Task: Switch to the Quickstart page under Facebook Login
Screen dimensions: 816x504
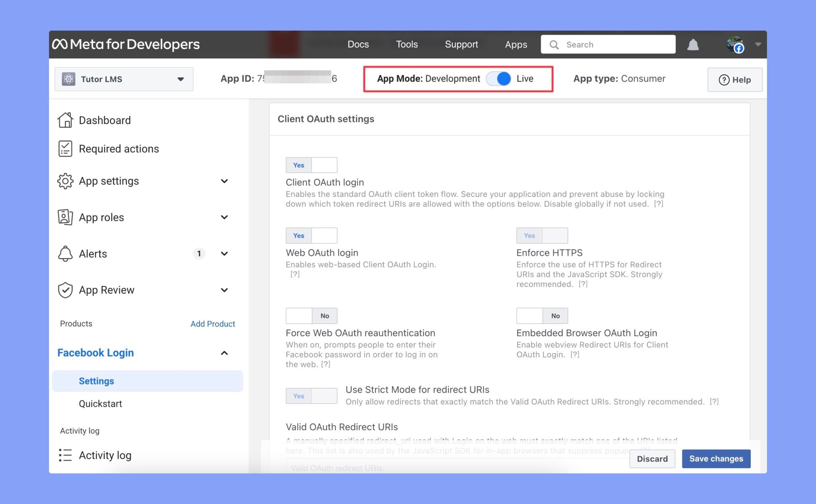Action: [100, 403]
